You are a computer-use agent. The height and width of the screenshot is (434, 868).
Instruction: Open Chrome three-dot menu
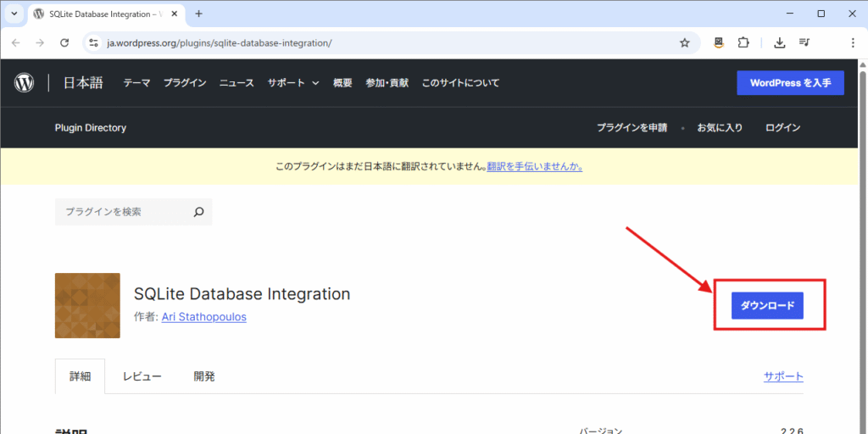(x=853, y=42)
